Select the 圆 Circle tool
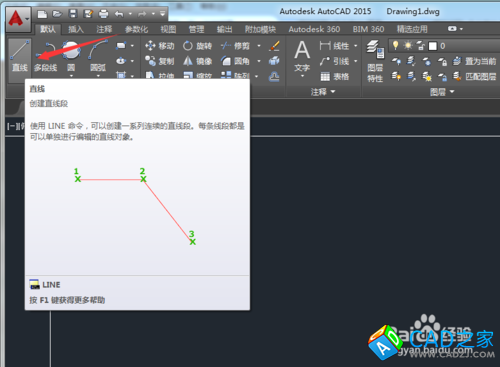The width and height of the screenshot is (500, 367). click(71, 56)
